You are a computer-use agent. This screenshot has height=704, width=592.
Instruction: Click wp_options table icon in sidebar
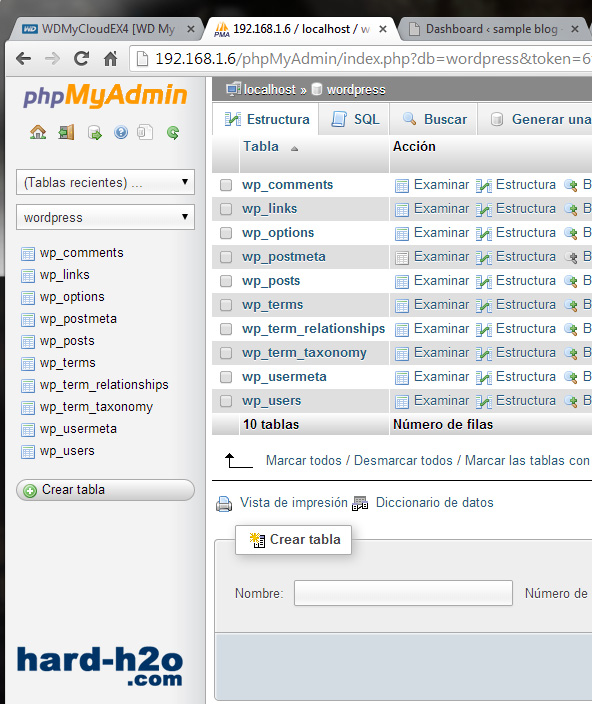(x=28, y=298)
